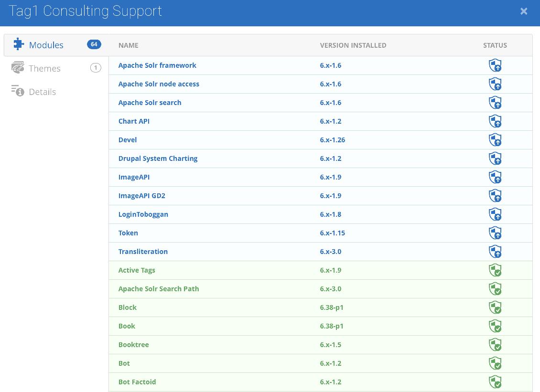
Task: Click update shield icon for Apache Solr framework
Action: click(x=495, y=65)
